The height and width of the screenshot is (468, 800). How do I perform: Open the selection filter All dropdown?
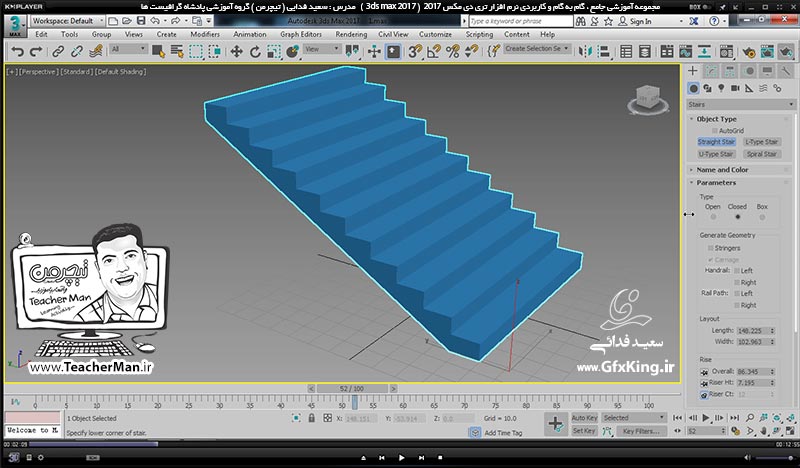point(129,49)
